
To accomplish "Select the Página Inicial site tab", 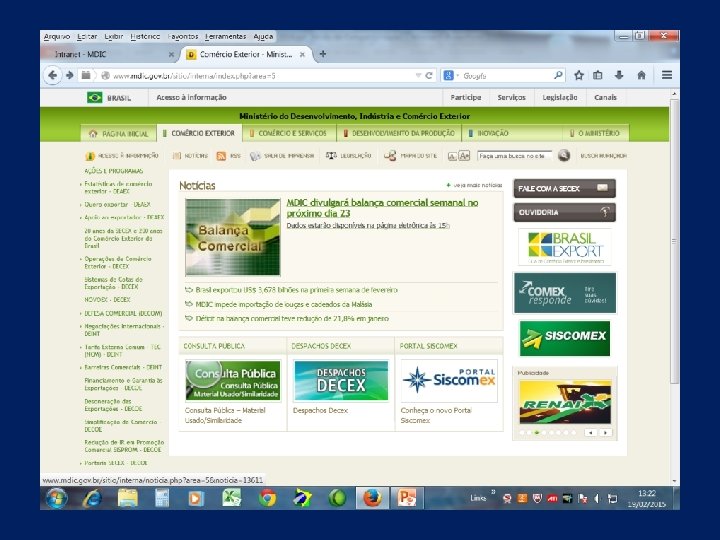I will (119, 133).
